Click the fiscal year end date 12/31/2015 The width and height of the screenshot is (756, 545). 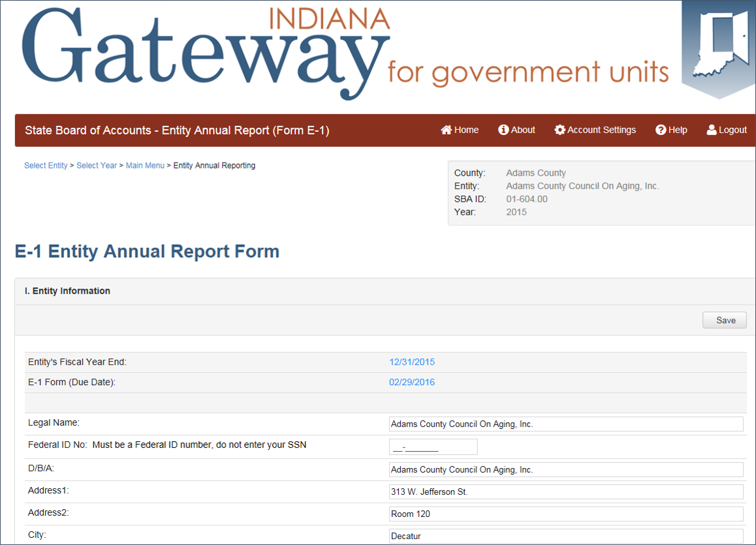(412, 362)
